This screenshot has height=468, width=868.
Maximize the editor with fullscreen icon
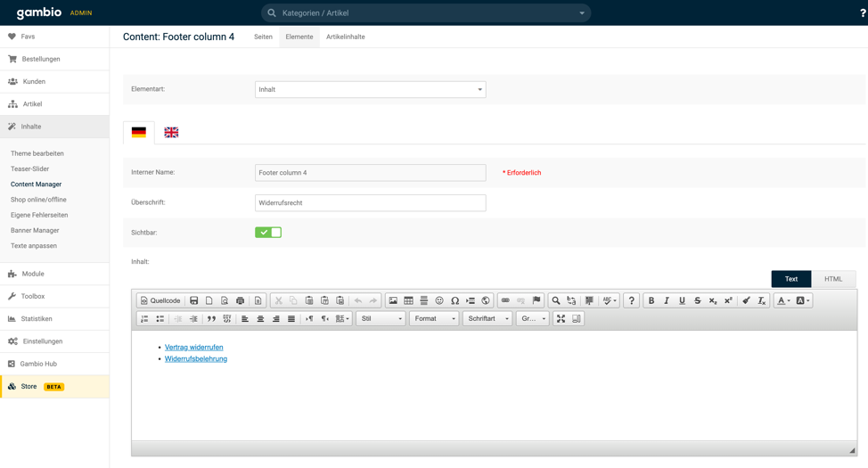561,319
